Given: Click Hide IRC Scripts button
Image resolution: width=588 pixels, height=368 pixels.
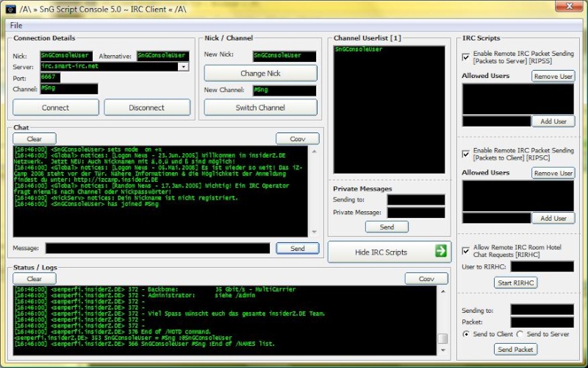Looking at the screenshot, I should 390,252.
